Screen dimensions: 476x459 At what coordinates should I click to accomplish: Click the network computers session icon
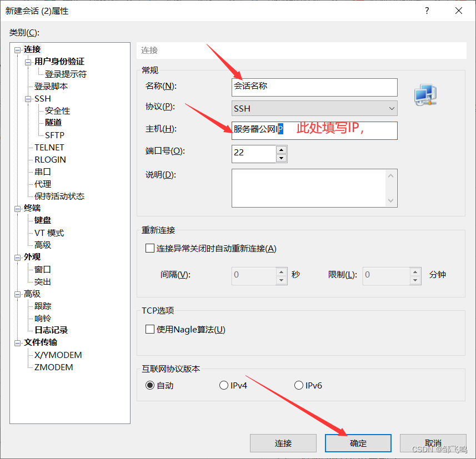[425, 95]
